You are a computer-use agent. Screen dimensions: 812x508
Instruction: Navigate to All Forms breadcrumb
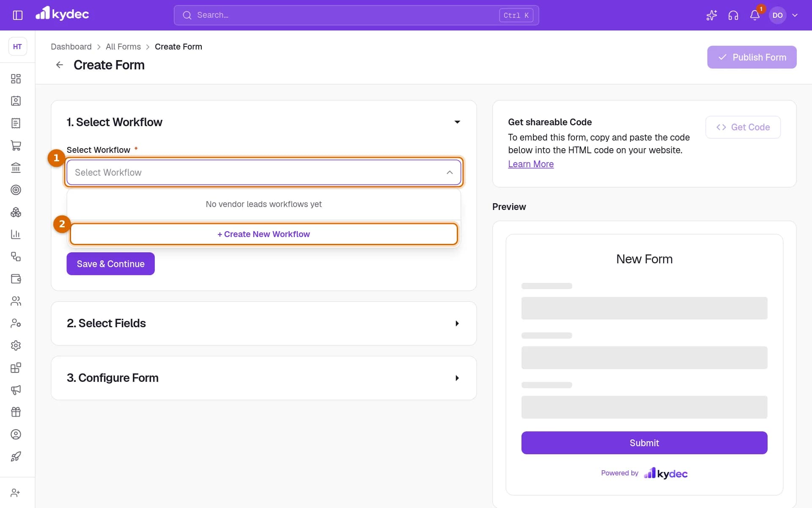click(x=123, y=47)
